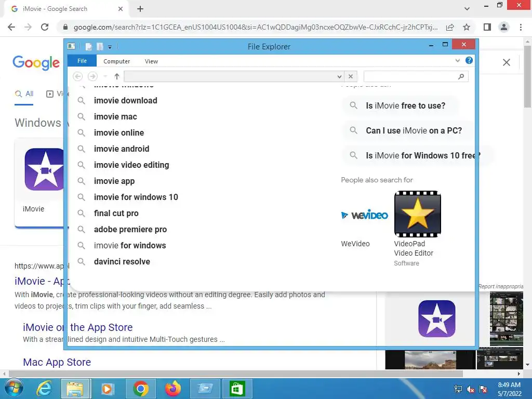532x399 pixels.
Task: Open the Chrome side panel icon
Action: [487, 27]
